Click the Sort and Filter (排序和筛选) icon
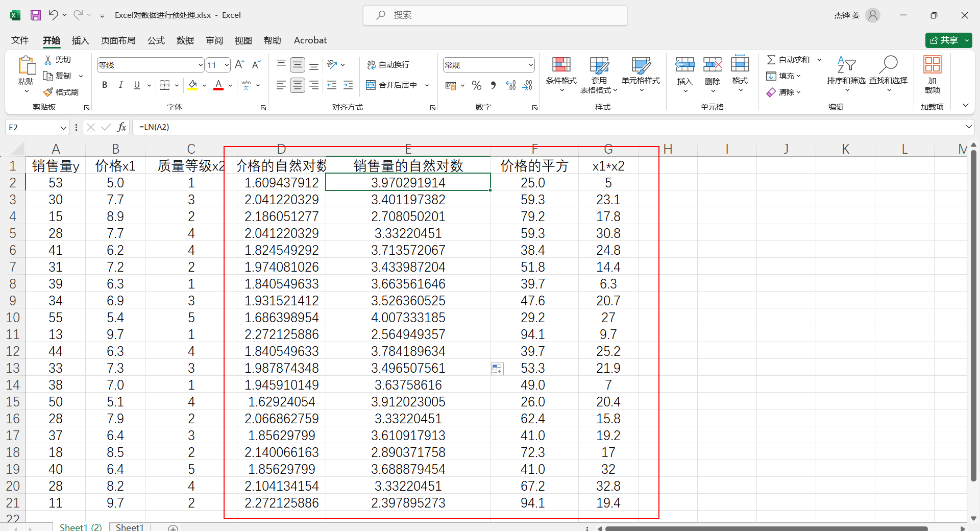This screenshot has height=531, width=980. pyautogui.click(x=846, y=65)
